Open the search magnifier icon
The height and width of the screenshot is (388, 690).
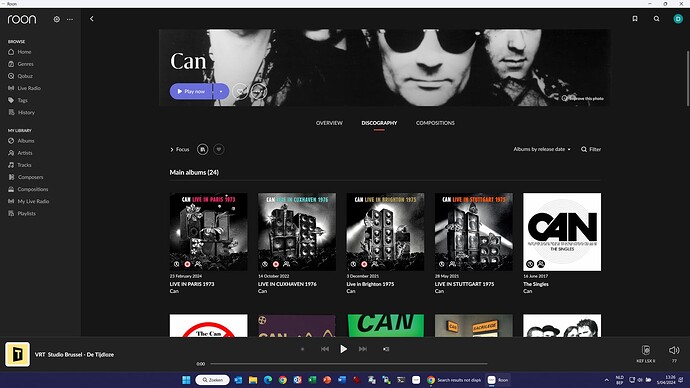[x=656, y=18]
